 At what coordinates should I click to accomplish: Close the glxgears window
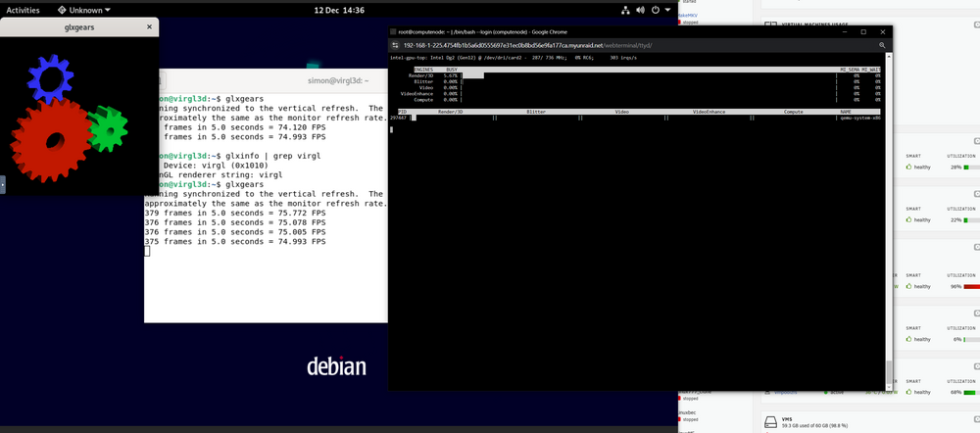click(149, 26)
